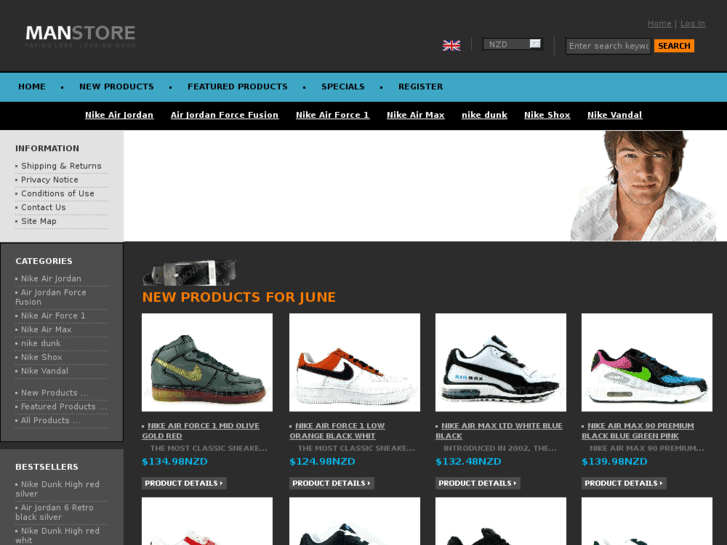Click the $124.98NZD price text
The width and height of the screenshot is (727, 545).
coord(322,462)
